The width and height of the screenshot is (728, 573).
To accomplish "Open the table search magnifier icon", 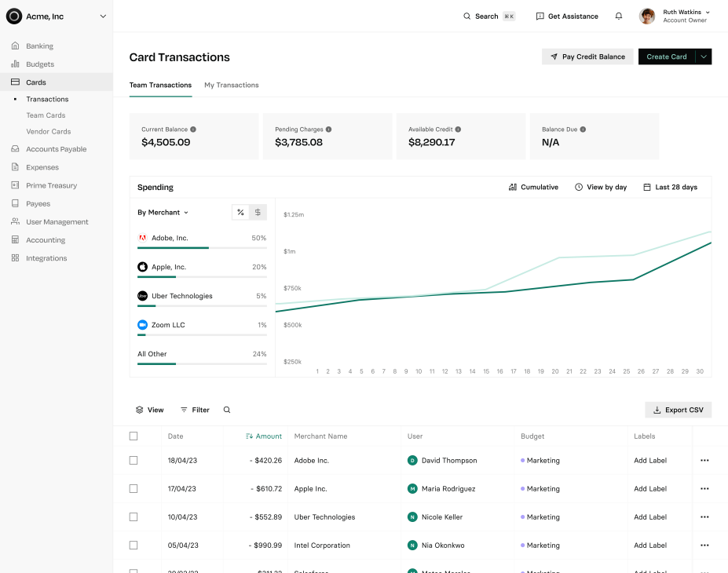I will (x=227, y=410).
